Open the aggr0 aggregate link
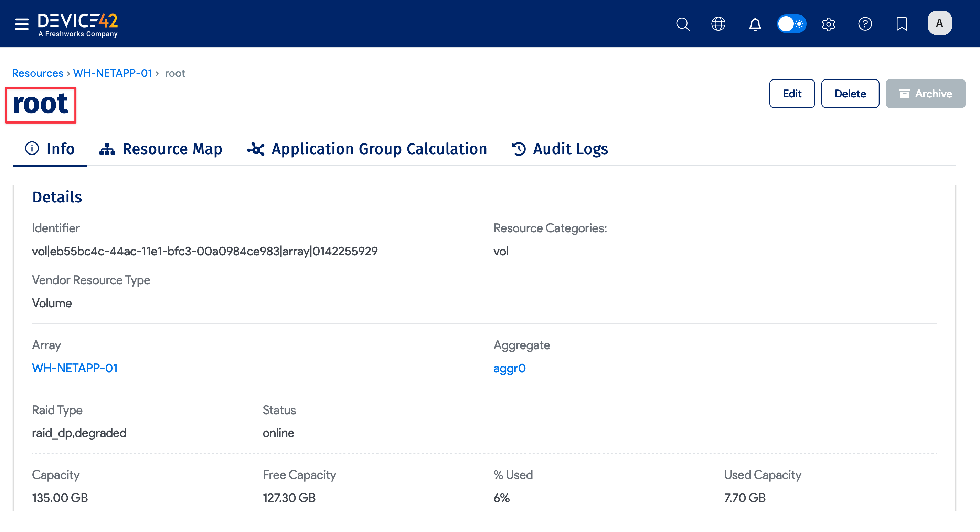The image size is (980, 532). 509,368
